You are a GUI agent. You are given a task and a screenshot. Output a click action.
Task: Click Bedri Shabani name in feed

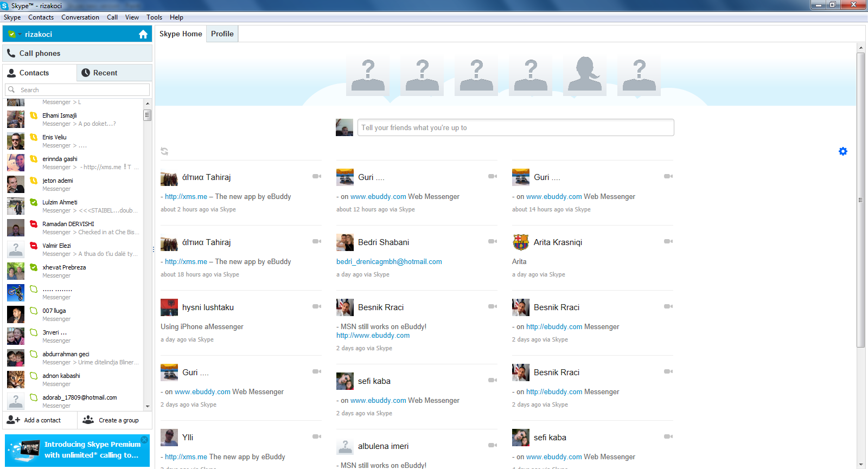click(x=384, y=242)
